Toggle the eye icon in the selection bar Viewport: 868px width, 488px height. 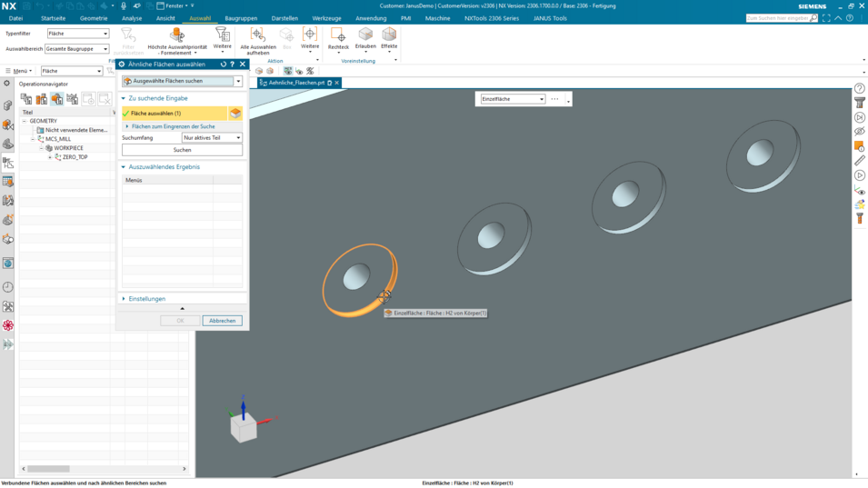(299, 71)
